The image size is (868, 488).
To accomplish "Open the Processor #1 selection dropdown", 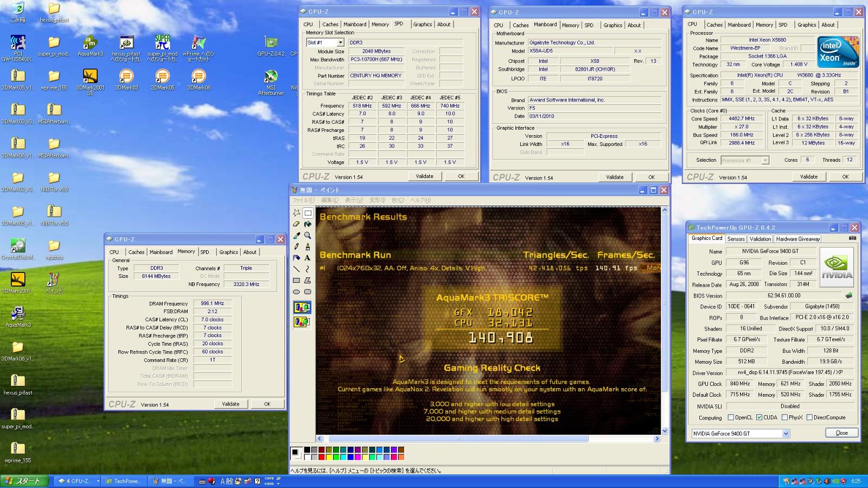I will point(765,160).
